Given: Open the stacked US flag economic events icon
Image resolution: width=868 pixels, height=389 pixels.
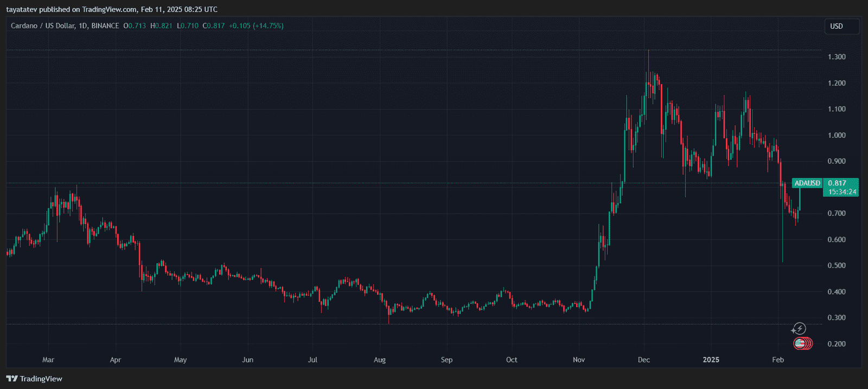Looking at the screenshot, I should pyautogui.click(x=803, y=343).
